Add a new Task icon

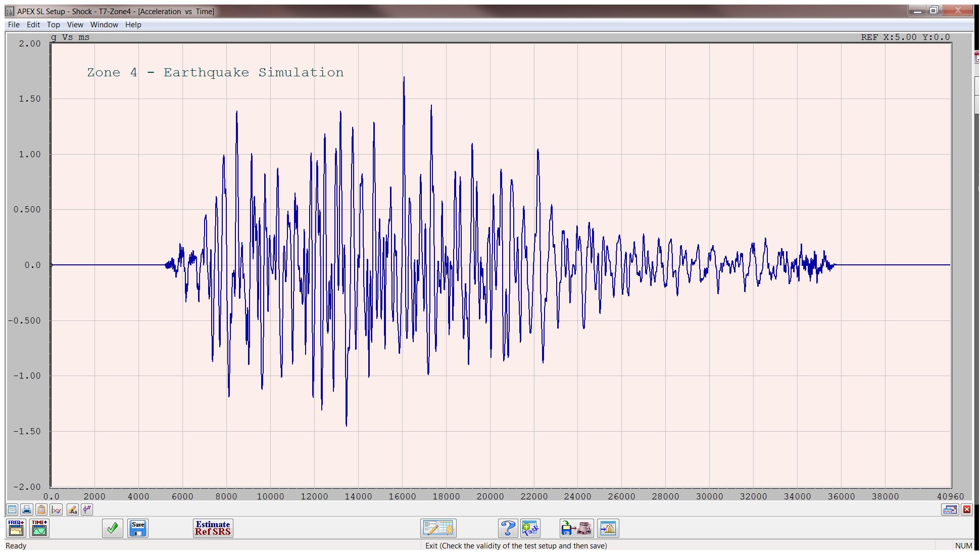(x=530, y=528)
